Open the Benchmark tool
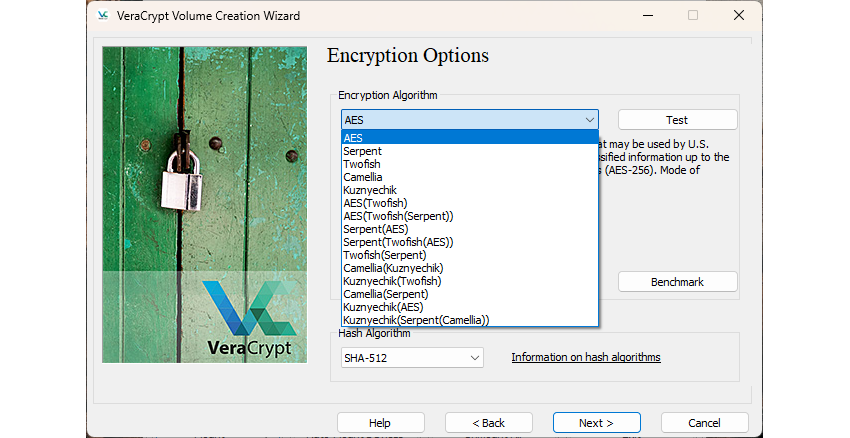This screenshot has height=438, width=850. pos(678,282)
